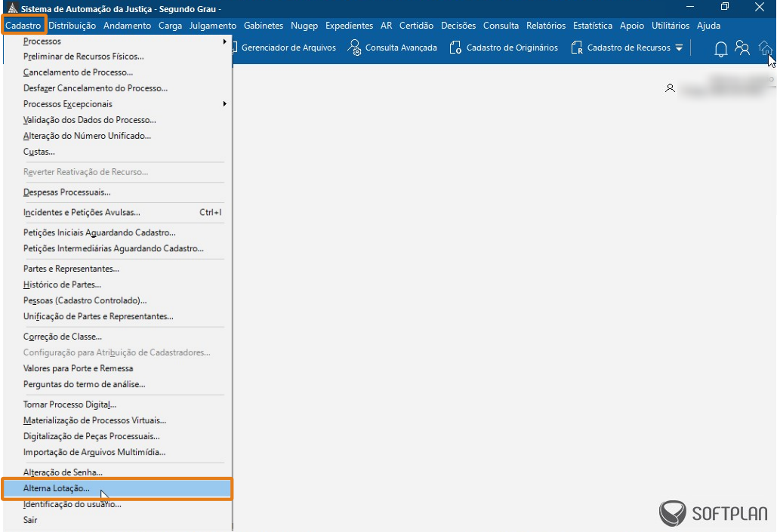Open the Andamento menu
The image size is (777, 532).
click(x=128, y=25)
